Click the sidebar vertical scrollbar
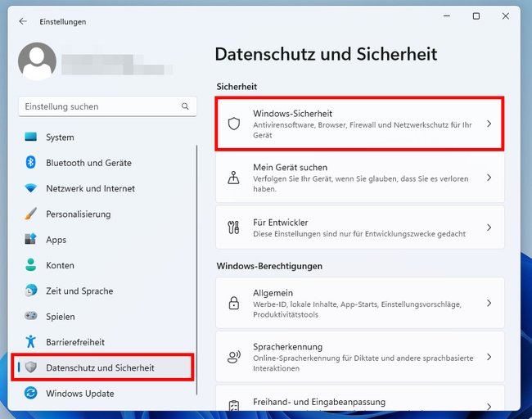 [x=196, y=270]
